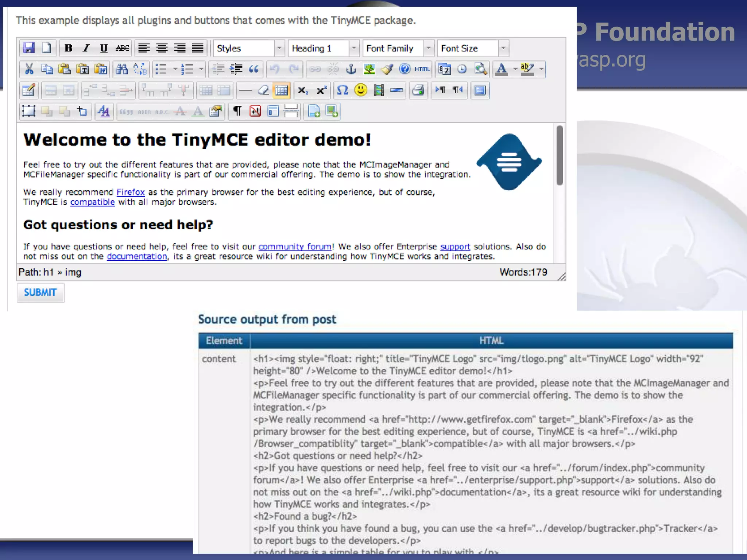Apply highlight background color button

pyautogui.click(x=527, y=69)
